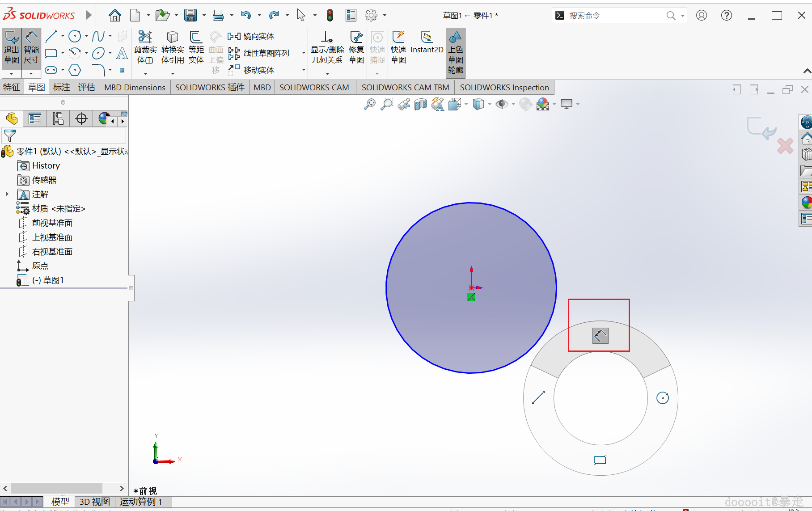This screenshot has height=511, width=812.
Task: Pick the line tool in the gesture wheel
Action: [538, 397]
